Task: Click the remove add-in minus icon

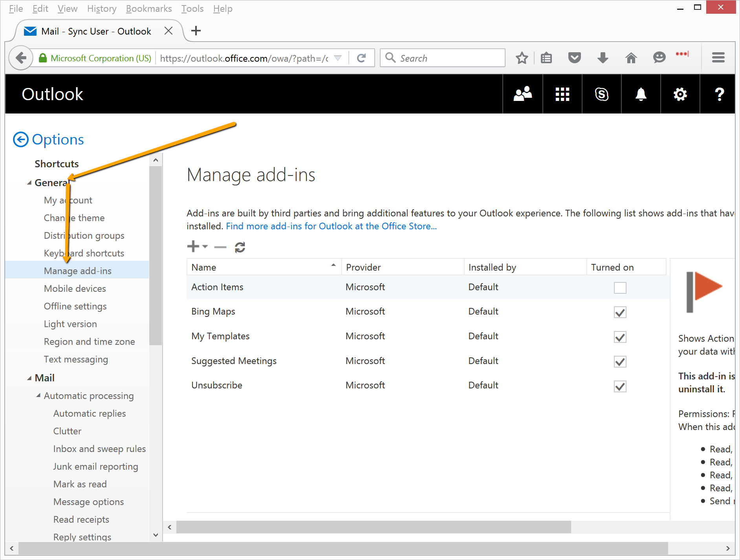Action: tap(220, 247)
